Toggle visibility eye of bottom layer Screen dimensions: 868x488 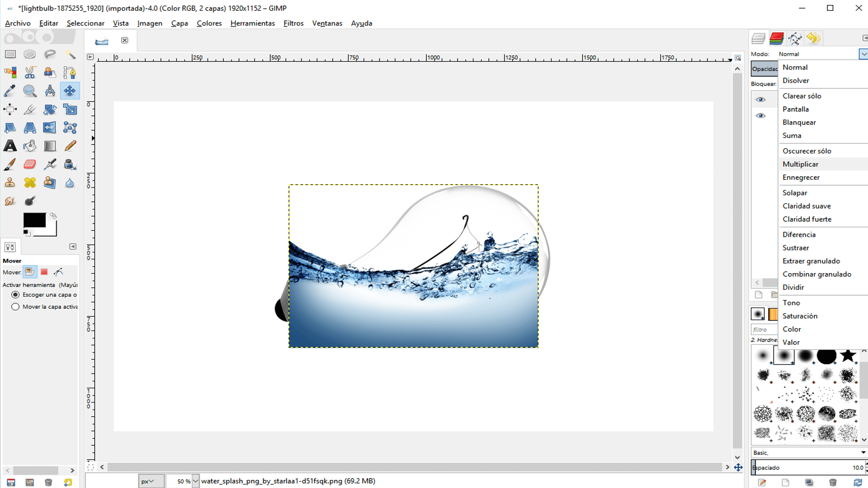761,116
